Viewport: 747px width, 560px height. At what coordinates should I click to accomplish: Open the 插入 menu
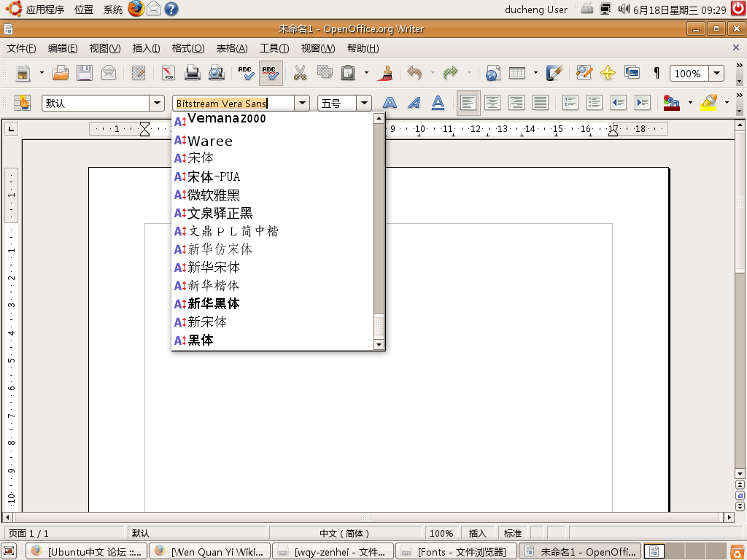pyautogui.click(x=146, y=48)
